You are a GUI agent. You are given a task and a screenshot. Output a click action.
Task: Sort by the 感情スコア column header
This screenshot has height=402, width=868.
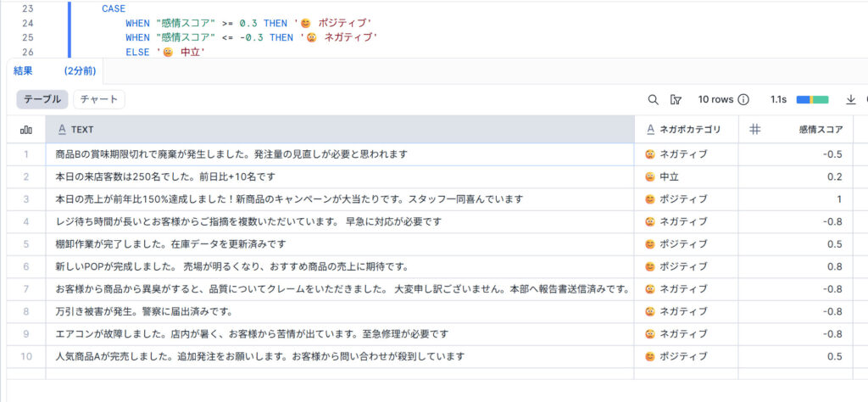820,130
